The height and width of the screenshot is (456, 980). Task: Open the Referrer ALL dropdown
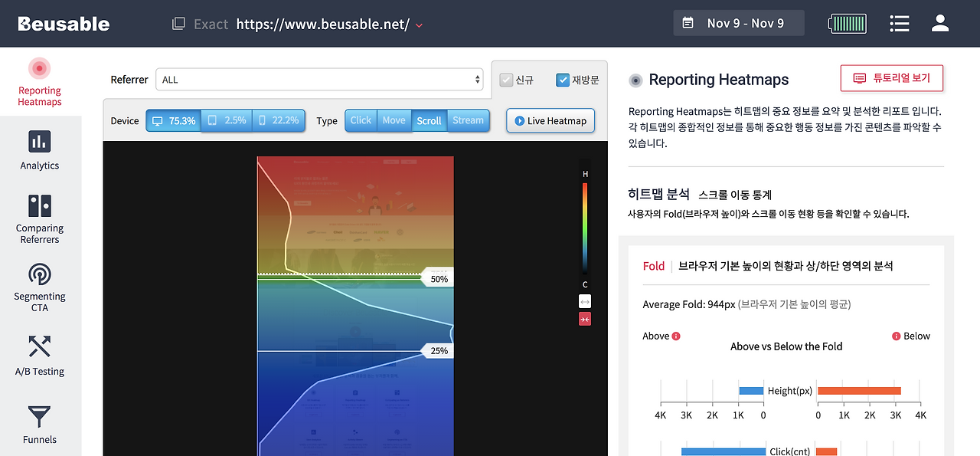point(319,80)
